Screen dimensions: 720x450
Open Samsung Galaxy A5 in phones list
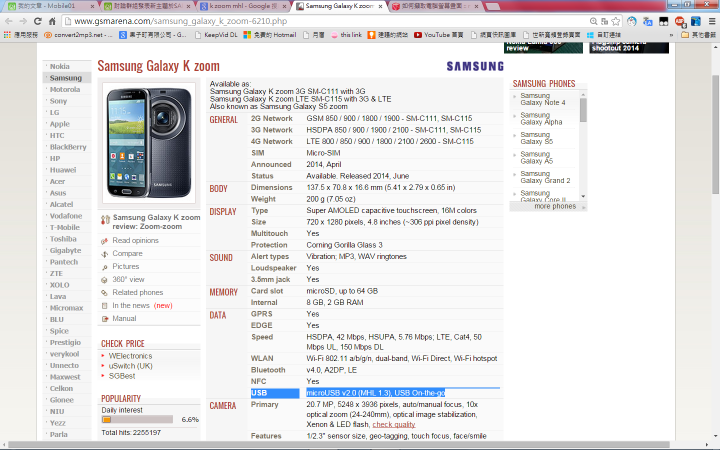tap(536, 158)
